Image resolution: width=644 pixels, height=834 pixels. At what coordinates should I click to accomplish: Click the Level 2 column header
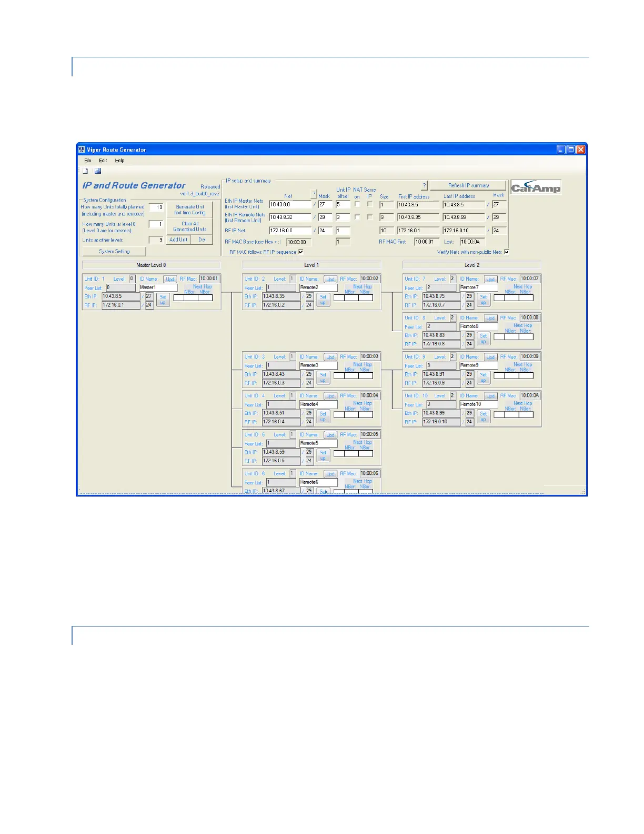click(x=472, y=265)
